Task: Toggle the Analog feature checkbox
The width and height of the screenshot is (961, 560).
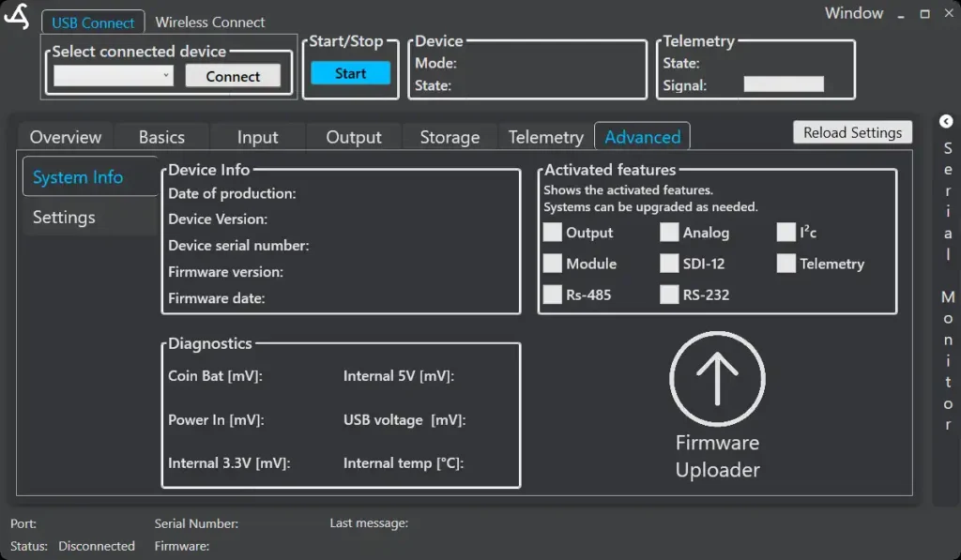Action: point(669,233)
